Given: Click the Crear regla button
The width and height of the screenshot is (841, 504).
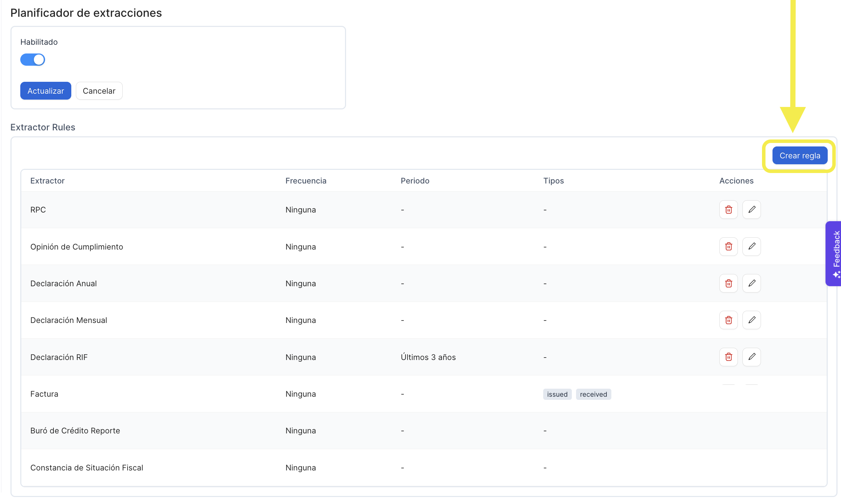Looking at the screenshot, I should (800, 156).
